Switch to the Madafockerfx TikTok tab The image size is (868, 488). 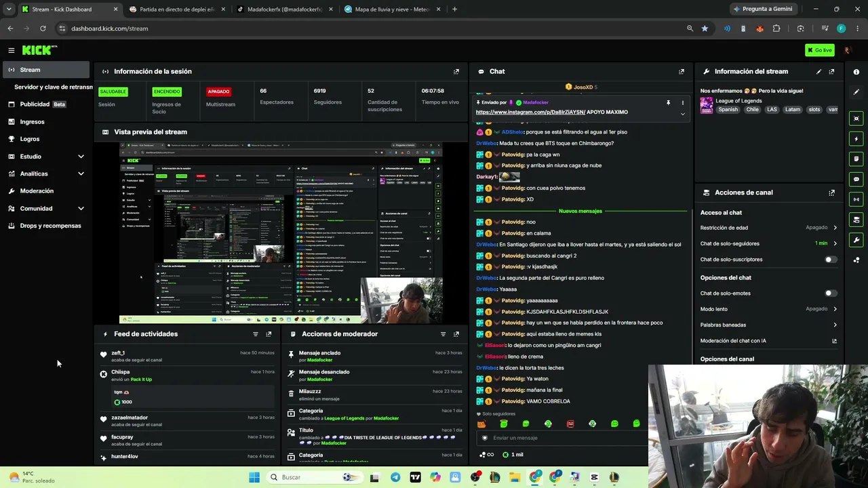pos(283,9)
